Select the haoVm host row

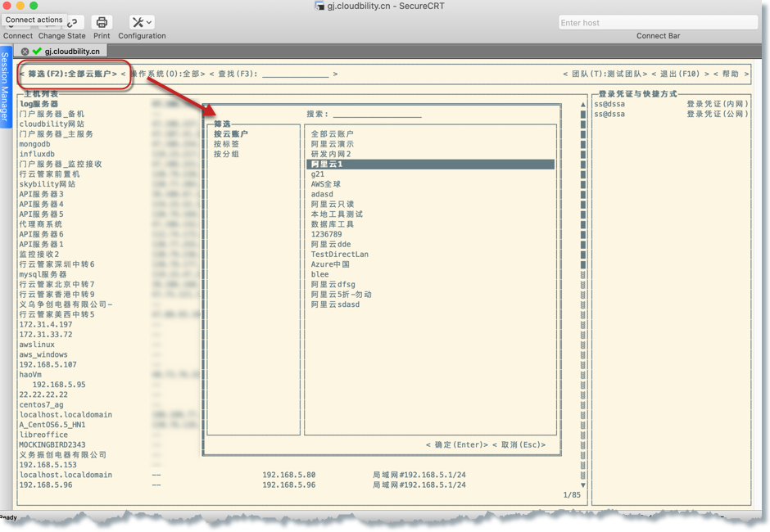click(x=30, y=375)
